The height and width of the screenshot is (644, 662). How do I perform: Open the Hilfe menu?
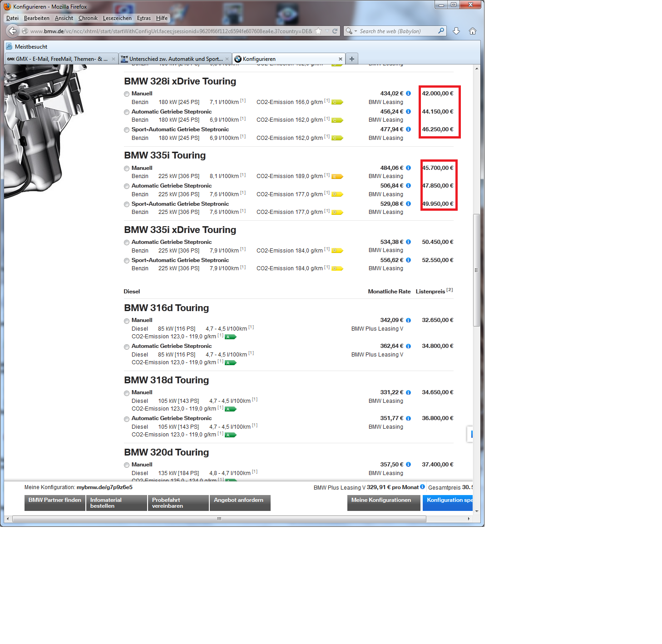[162, 18]
